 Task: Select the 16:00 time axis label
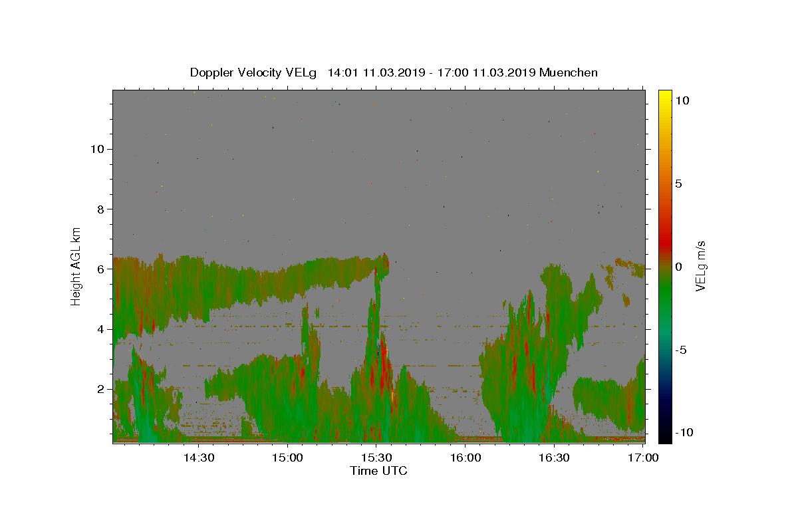465,458
